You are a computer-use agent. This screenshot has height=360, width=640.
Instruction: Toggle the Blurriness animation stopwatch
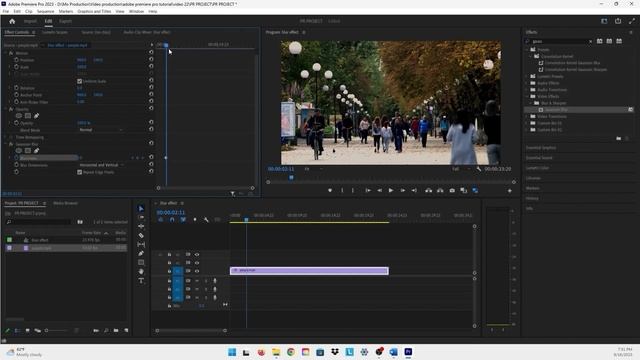(x=16, y=158)
